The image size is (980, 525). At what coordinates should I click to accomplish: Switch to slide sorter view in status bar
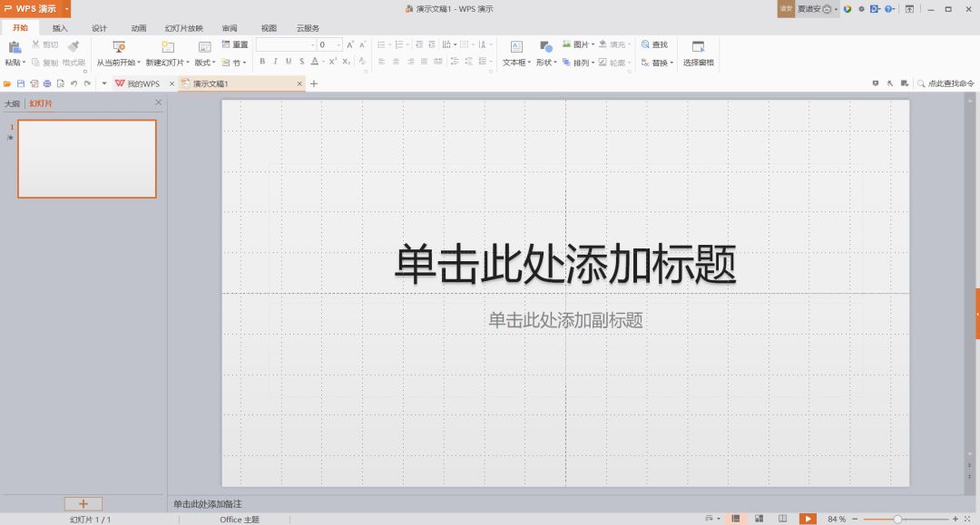coord(759,519)
